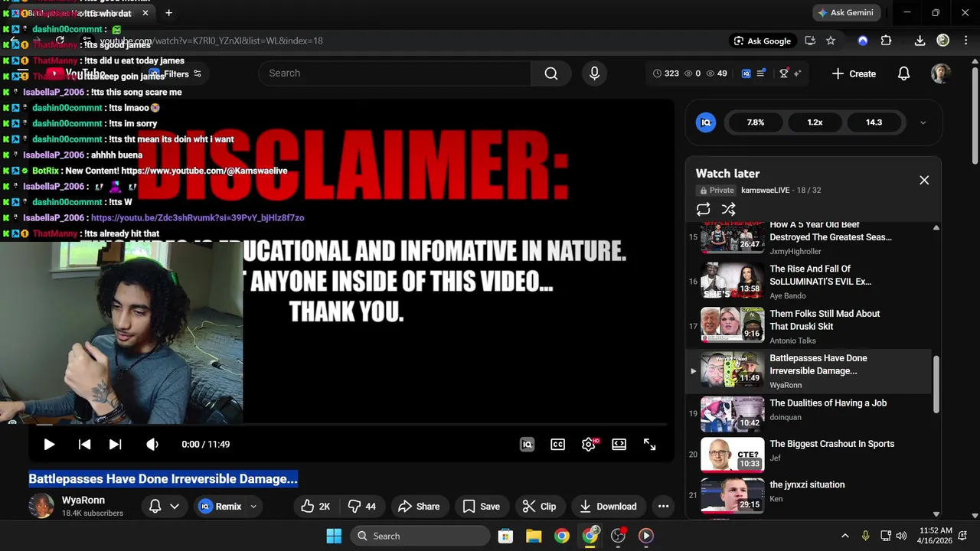Open 'The Dualities of Having a Job'
The height and width of the screenshot is (551, 980).
(x=808, y=415)
